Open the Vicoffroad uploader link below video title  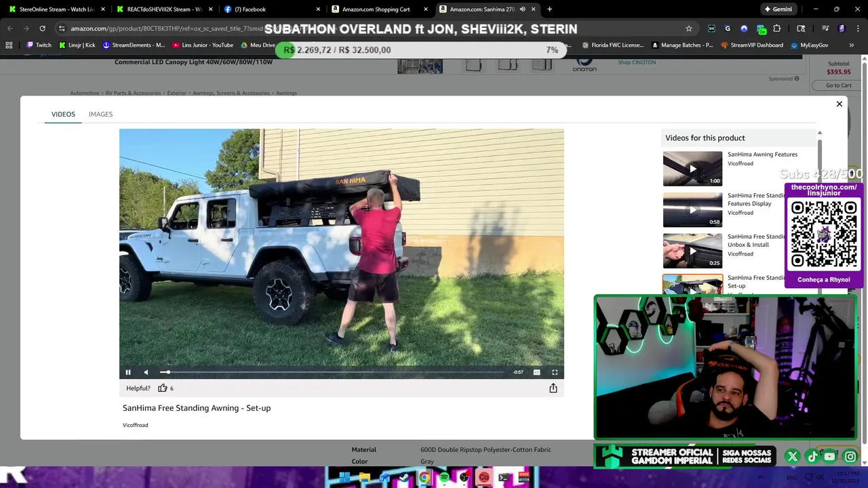(135, 425)
